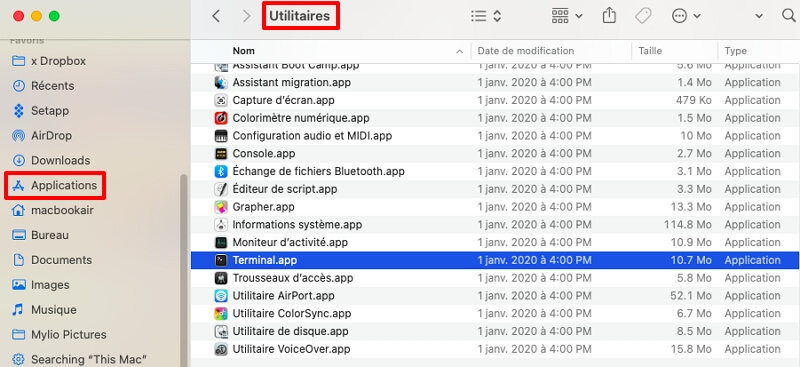800x367 pixels.
Task: Sort by Date de modification column
Action: tap(526, 51)
